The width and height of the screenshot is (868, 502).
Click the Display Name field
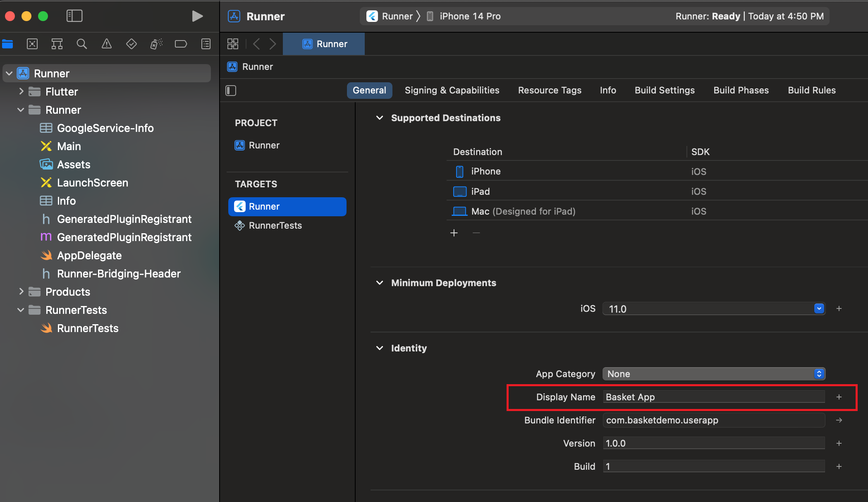tap(714, 397)
